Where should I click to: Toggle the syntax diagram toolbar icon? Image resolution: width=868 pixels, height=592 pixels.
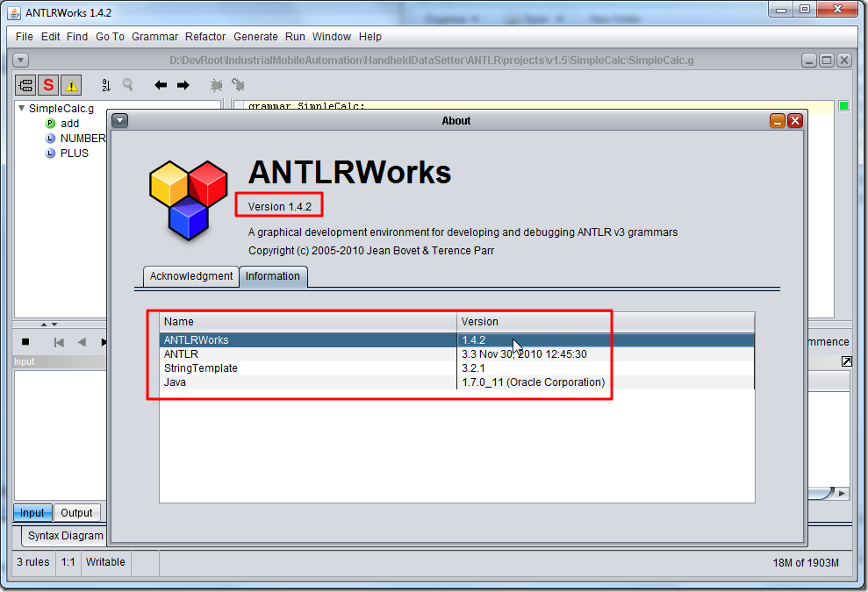25,85
